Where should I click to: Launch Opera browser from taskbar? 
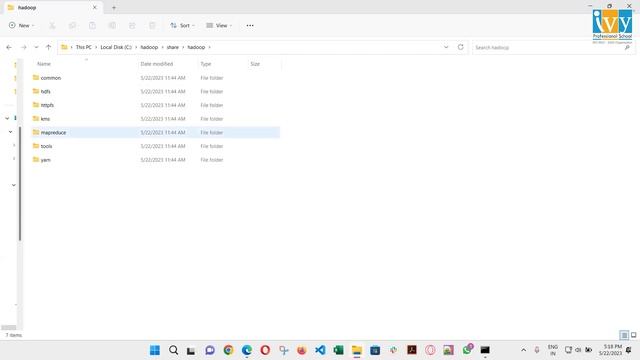(x=265, y=350)
